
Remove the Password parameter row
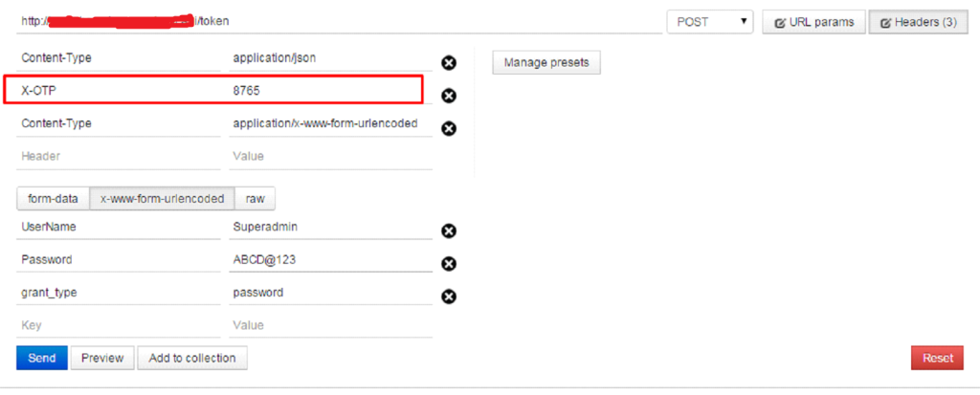(449, 264)
